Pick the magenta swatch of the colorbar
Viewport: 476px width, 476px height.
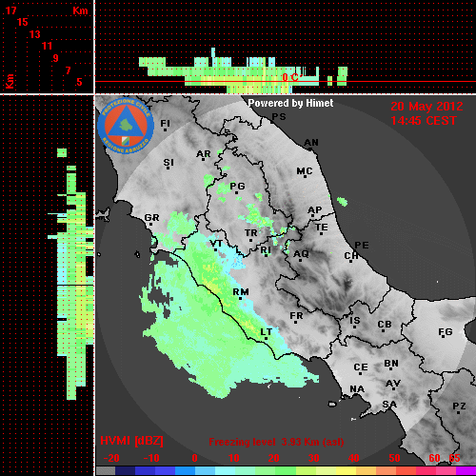[x=466, y=471]
